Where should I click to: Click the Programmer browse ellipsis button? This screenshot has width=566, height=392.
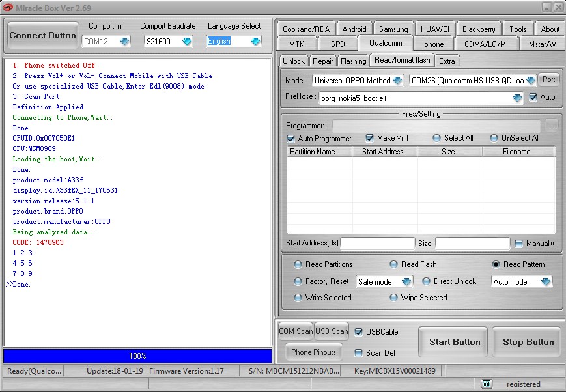(x=551, y=126)
